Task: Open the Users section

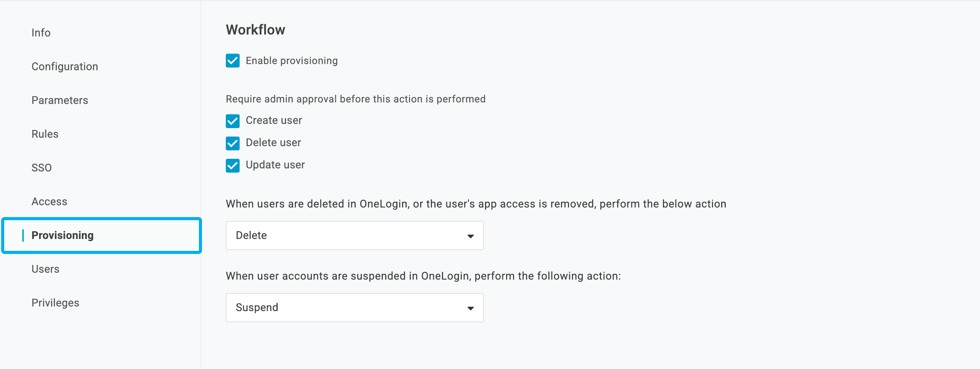Action: [45, 269]
